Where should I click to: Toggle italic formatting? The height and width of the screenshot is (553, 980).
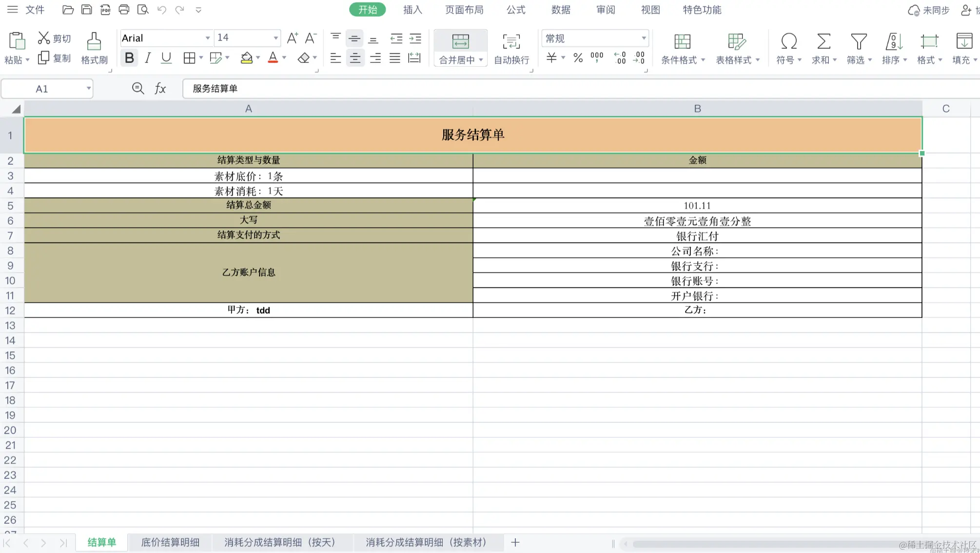pyautogui.click(x=148, y=58)
